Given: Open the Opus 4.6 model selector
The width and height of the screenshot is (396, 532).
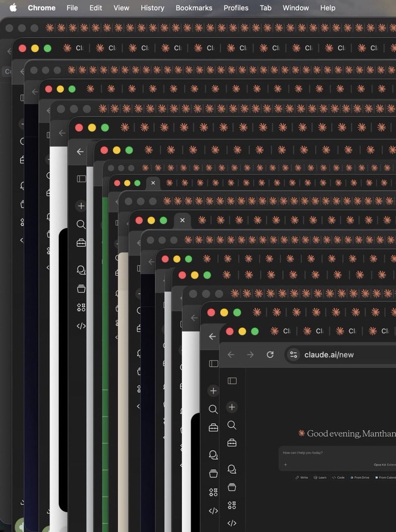Looking at the screenshot, I should click(384, 465).
